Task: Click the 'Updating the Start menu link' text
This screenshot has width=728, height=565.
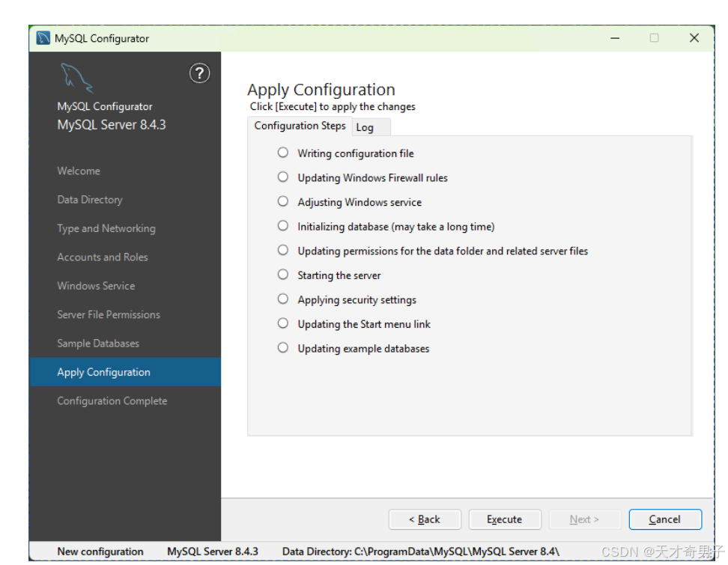Action: pyautogui.click(x=363, y=324)
